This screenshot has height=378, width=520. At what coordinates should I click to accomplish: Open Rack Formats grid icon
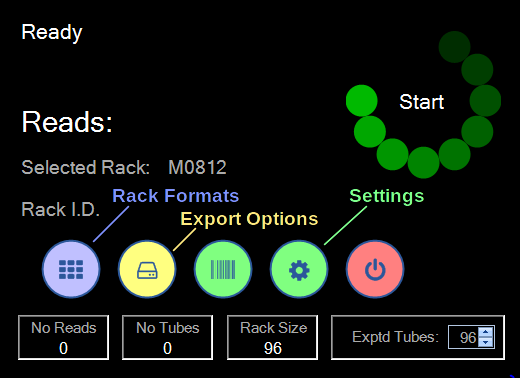point(71,269)
